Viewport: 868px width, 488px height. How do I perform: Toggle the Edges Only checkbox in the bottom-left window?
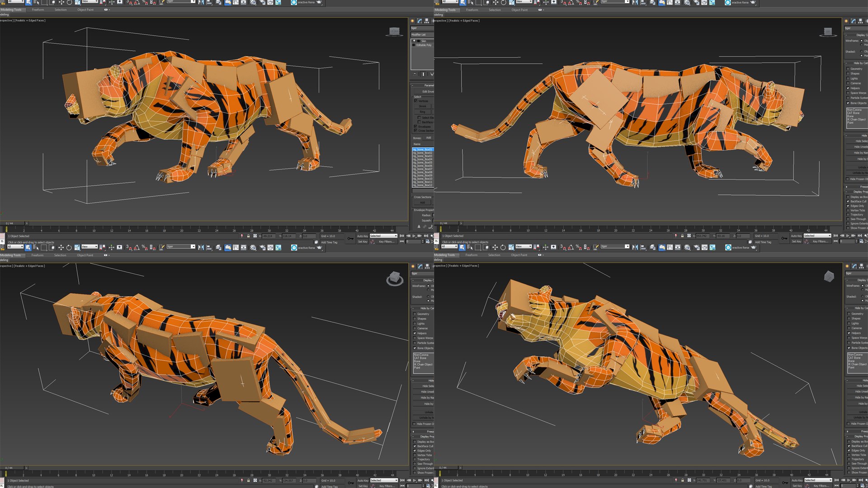(x=415, y=450)
